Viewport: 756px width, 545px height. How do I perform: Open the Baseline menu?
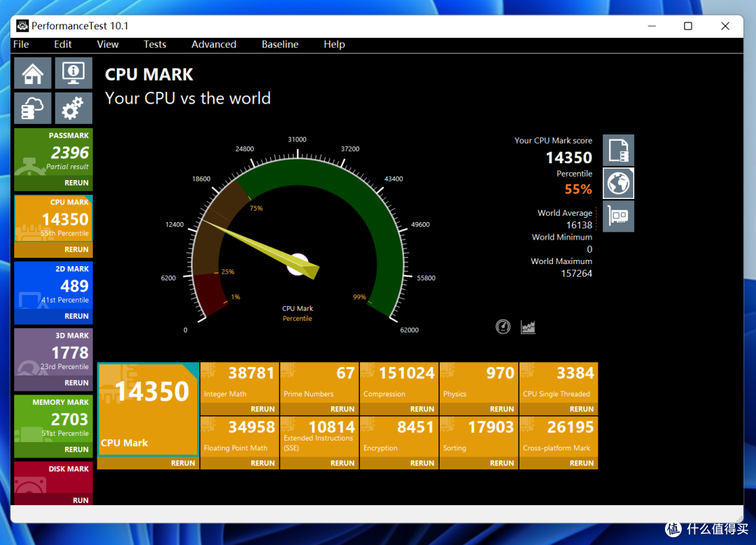pyautogui.click(x=280, y=44)
